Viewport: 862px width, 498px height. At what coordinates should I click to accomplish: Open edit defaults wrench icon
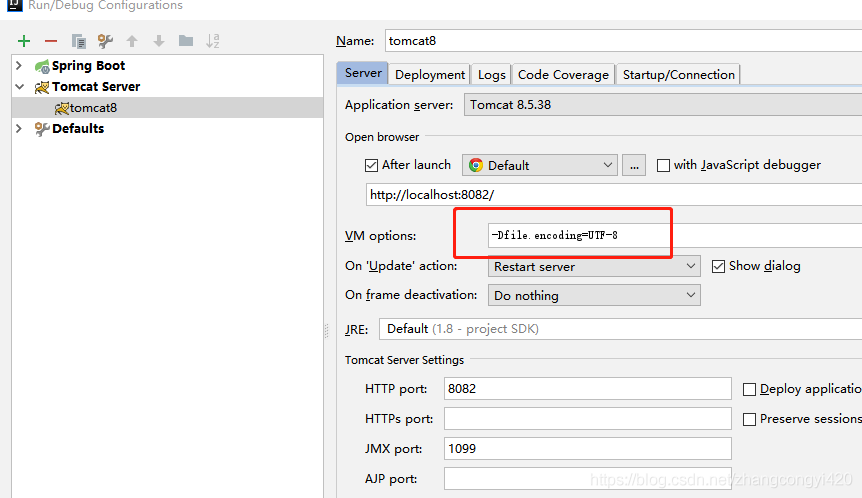click(x=105, y=41)
